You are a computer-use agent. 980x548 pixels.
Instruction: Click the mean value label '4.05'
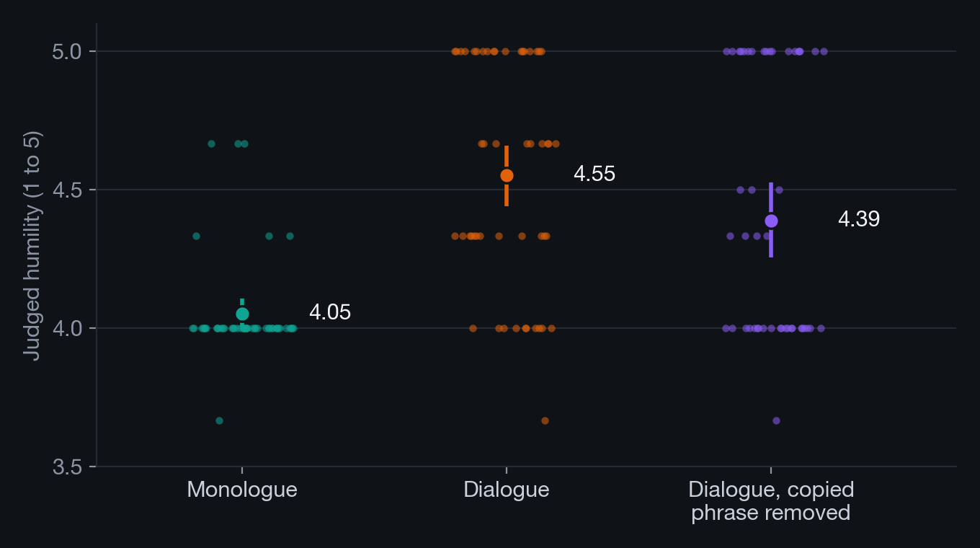pyautogui.click(x=330, y=313)
